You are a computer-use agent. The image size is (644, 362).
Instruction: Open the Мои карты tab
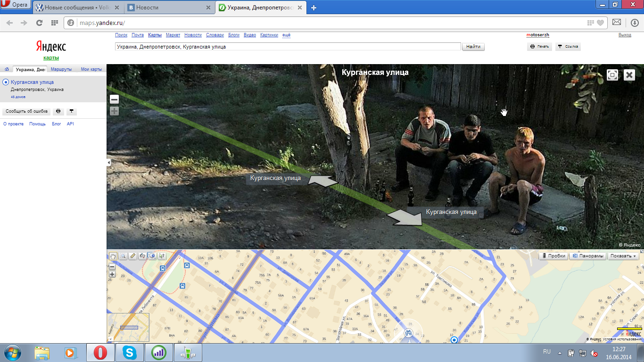pyautogui.click(x=91, y=69)
